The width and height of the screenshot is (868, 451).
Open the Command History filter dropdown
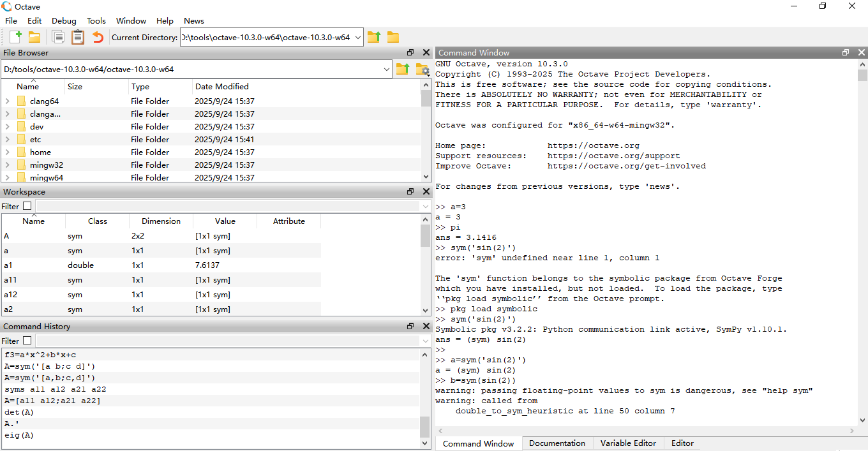coord(426,341)
